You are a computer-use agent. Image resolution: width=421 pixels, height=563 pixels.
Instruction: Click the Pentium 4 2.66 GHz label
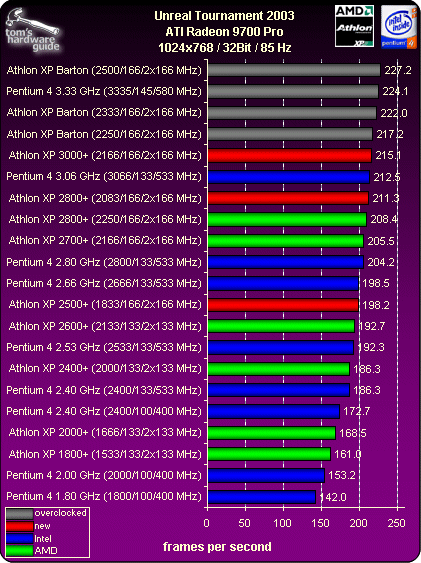click(x=104, y=283)
